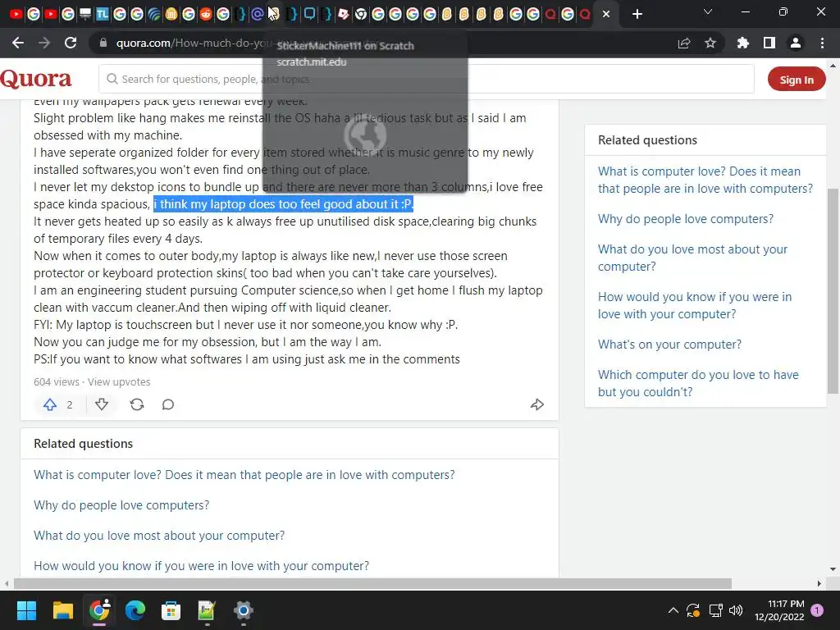Open bottom link 'Why do people love computers?'
The height and width of the screenshot is (630, 840).
coord(121,505)
